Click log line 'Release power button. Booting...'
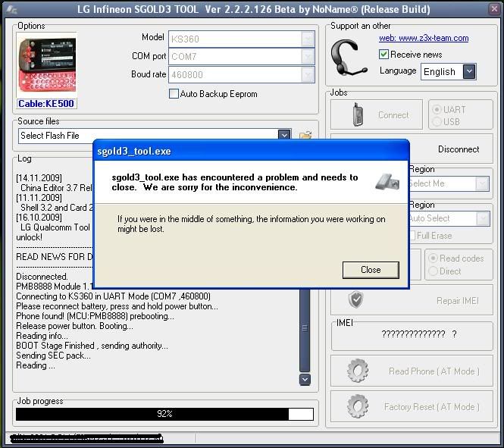Image resolution: width=504 pixels, height=448 pixels. click(x=74, y=326)
